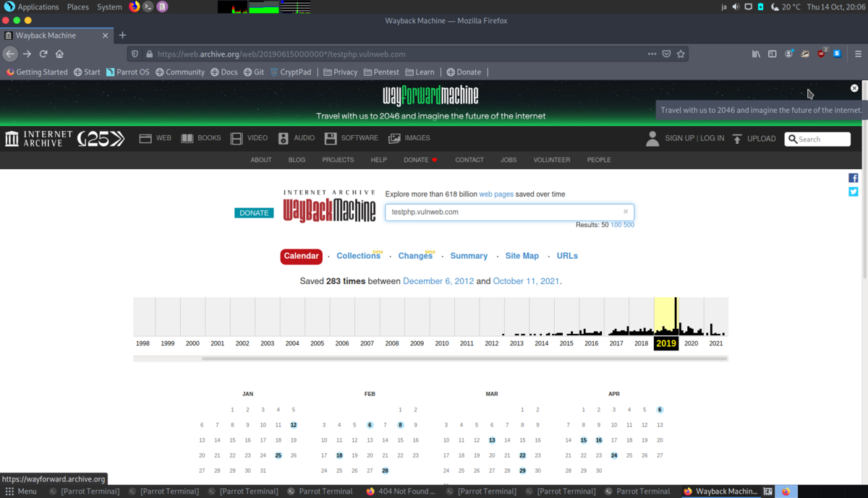Open the Firefox hamburger menu
The width and height of the screenshot is (868, 498).
coord(858,53)
